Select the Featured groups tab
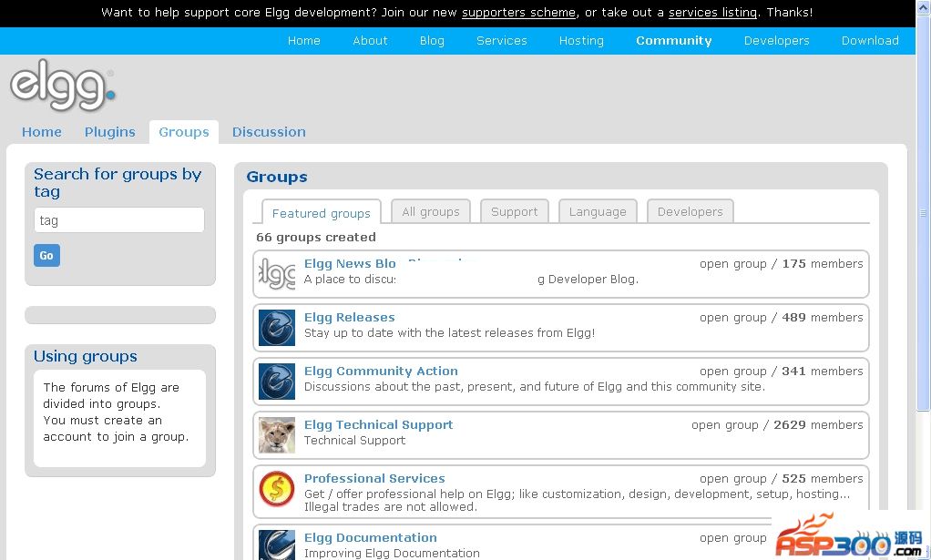 pos(322,212)
